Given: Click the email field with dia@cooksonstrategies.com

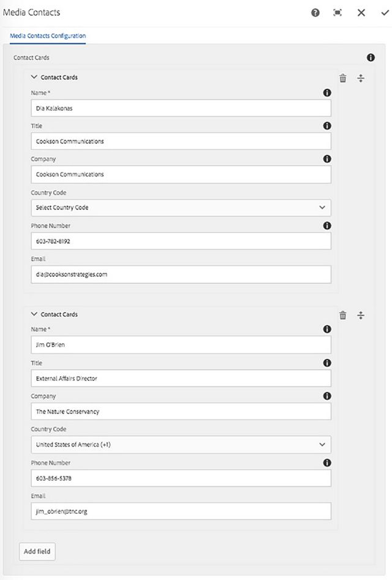Looking at the screenshot, I should [181, 274].
